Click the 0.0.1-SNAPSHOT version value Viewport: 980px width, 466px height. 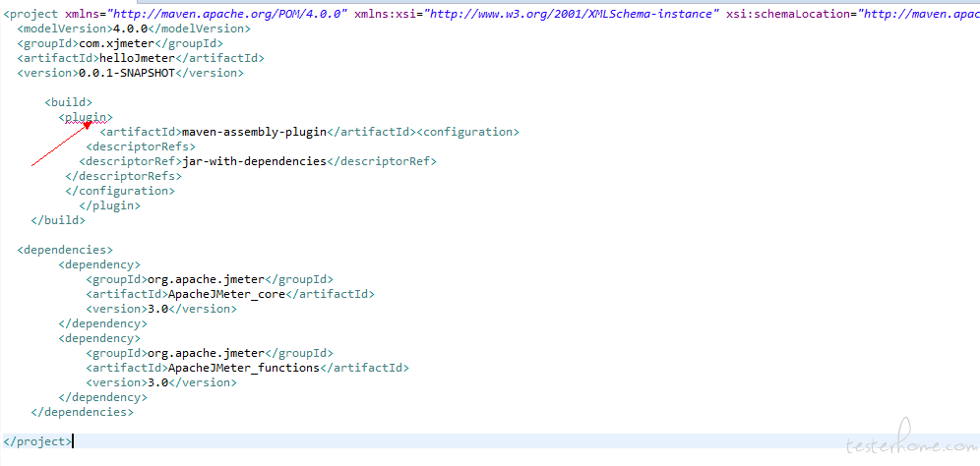click(x=127, y=73)
